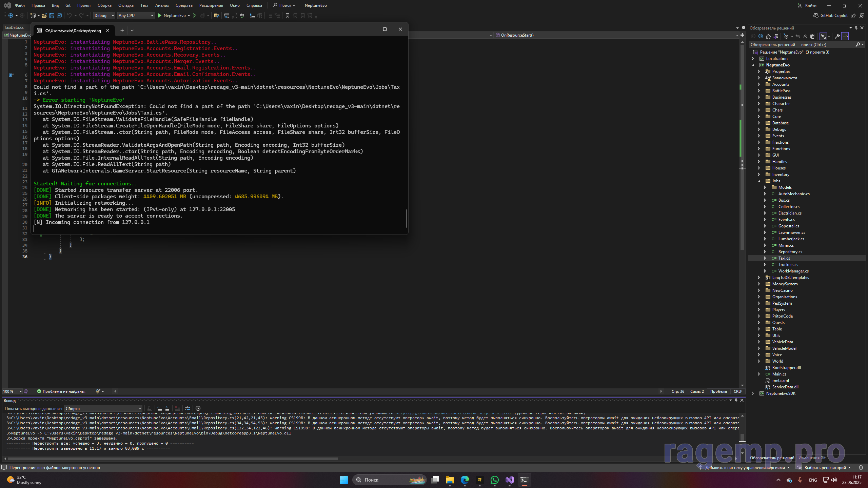This screenshot has width=868, height=488.
Task: Select Taxi.cs in Solution Explorer
Action: [x=784, y=258]
